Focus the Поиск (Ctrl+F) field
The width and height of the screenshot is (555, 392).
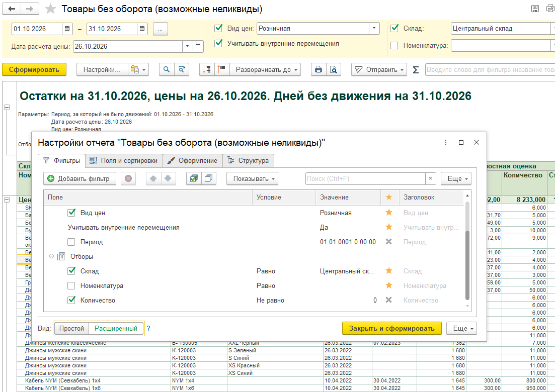[x=365, y=178]
